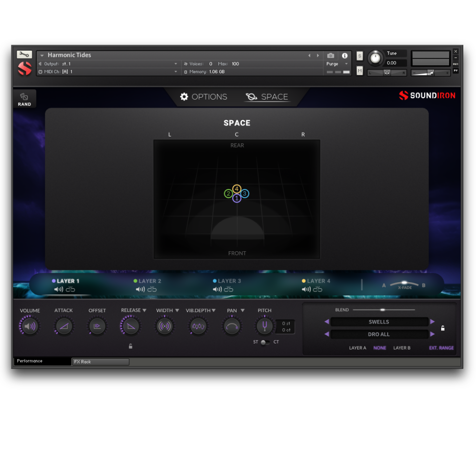Mute Layer 4 with speaker icon
The image size is (476, 476).
coord(306,290)
